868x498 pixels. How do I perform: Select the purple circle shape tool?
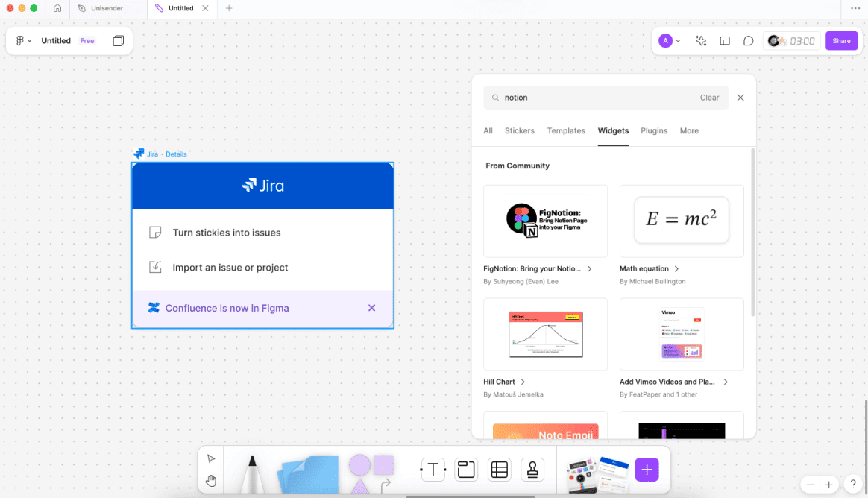(359, 464)
